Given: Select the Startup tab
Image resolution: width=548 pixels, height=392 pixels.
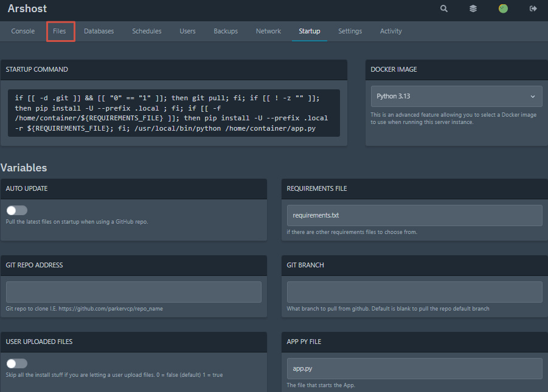Looking at the screenshot, I should point(310,31).
